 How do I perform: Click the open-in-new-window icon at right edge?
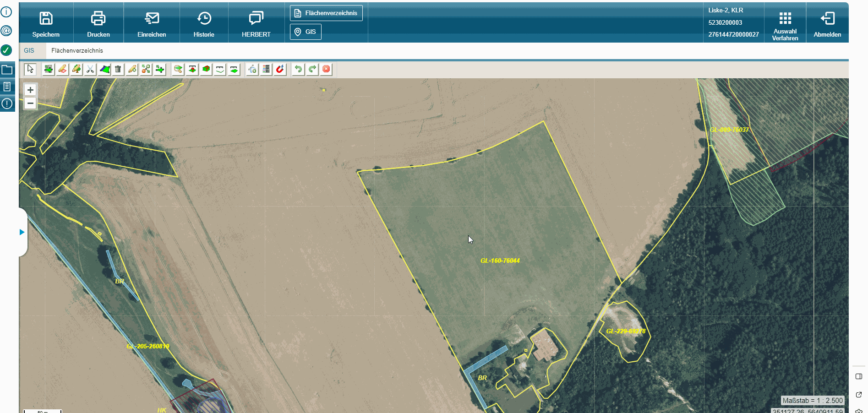(x=859, y=395)
